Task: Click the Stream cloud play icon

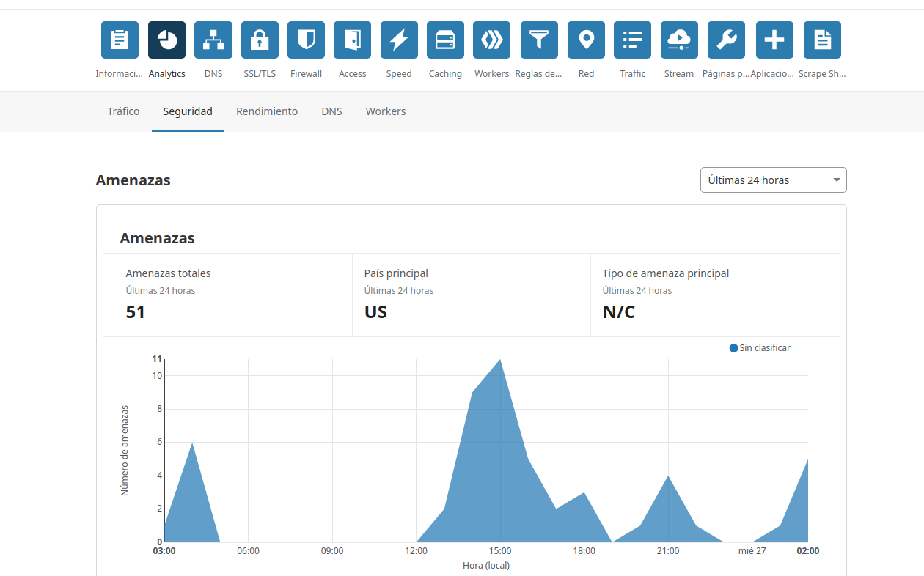Action: click(678, 40)
